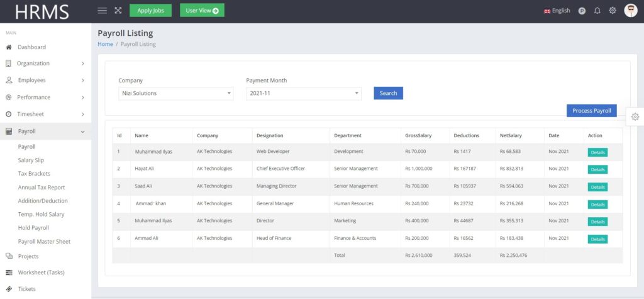The height and width of the screenshot is (299, 644).
Task: Open Details for Saad Ali
Action: click(597, 187)
